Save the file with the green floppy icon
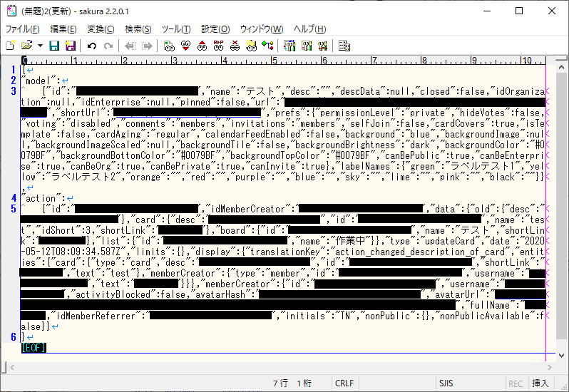 tap(54, 46)
